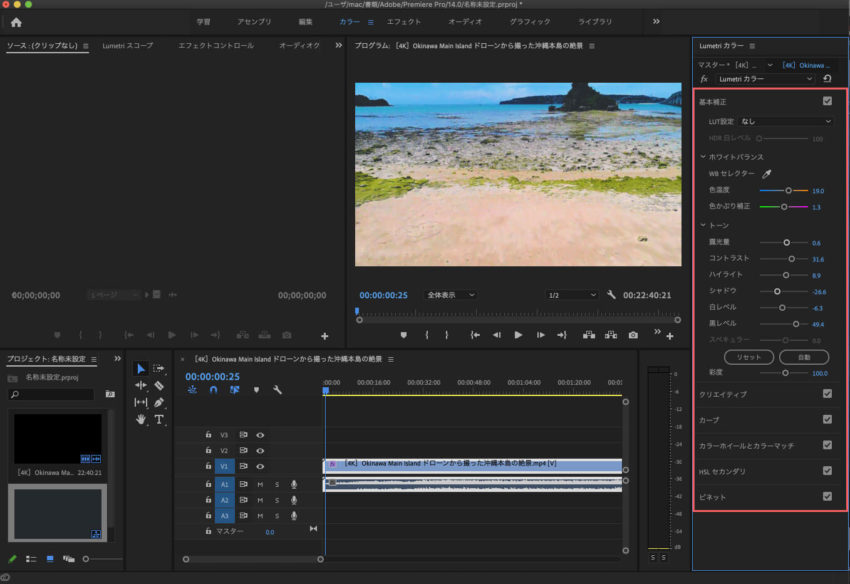Image resolution: width=850 pixels, height=584 pixels.
Task: Uncheck カラーホイールとカラーマッチ
Action: click(827, 445)
